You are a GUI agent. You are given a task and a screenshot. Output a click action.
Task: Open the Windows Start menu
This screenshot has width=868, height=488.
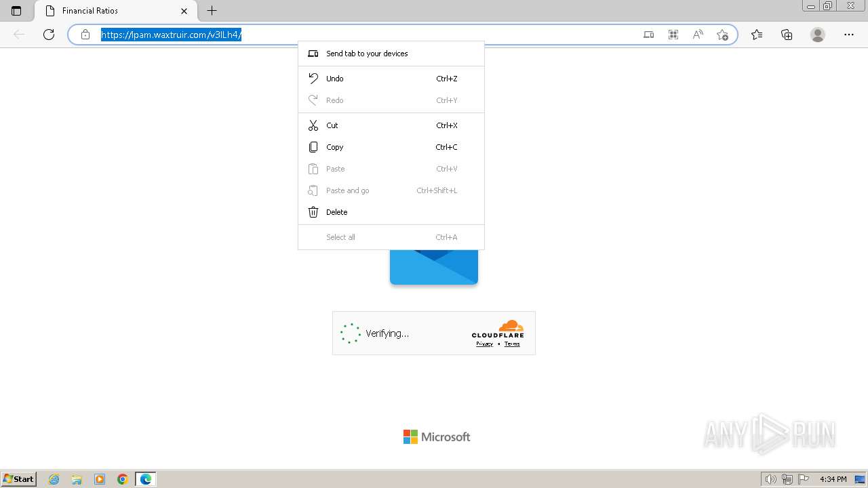18,479
